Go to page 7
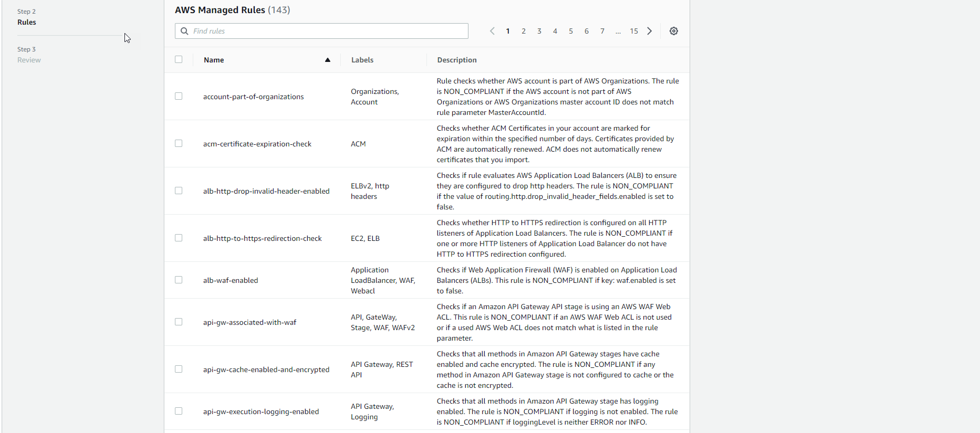980x433 pixels. [x=602, y=31]
